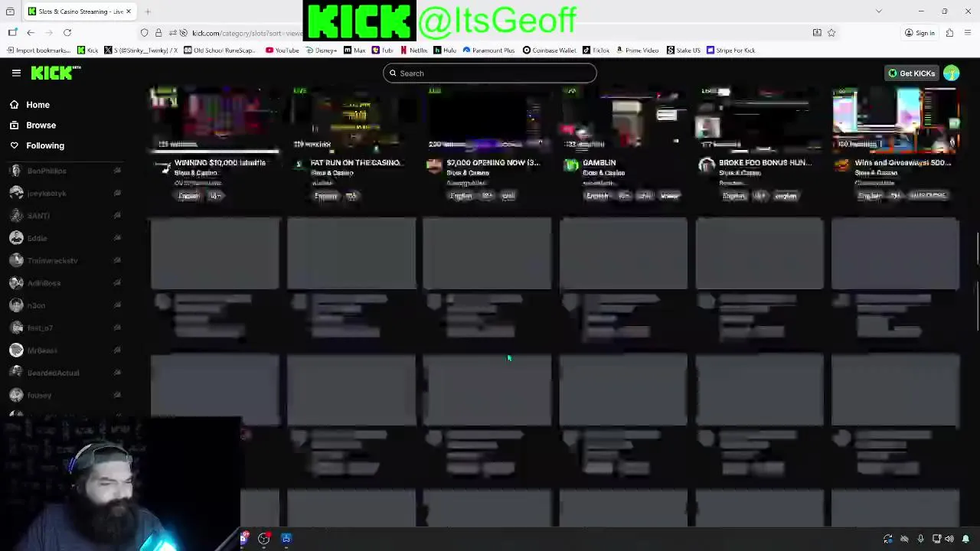Open browser extensions puzzle icon
This screenshot has width=980, height=551.
click(949, 33)
